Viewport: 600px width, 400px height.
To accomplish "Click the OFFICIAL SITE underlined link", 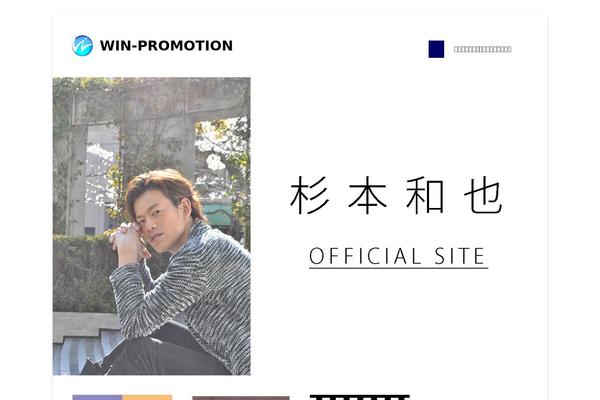I will (x=398, y=256).
